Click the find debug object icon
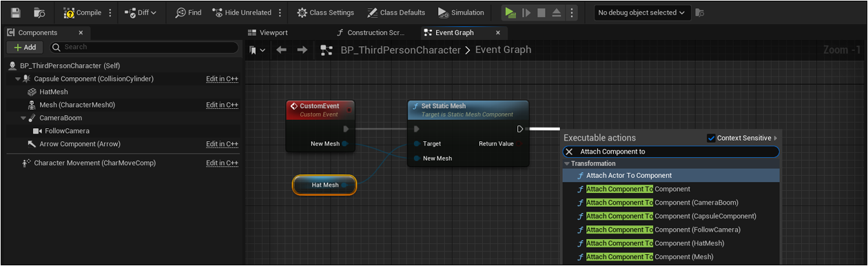Image resolution: width=868 pixels, height=266 pixels. click(x=700, y=12)
